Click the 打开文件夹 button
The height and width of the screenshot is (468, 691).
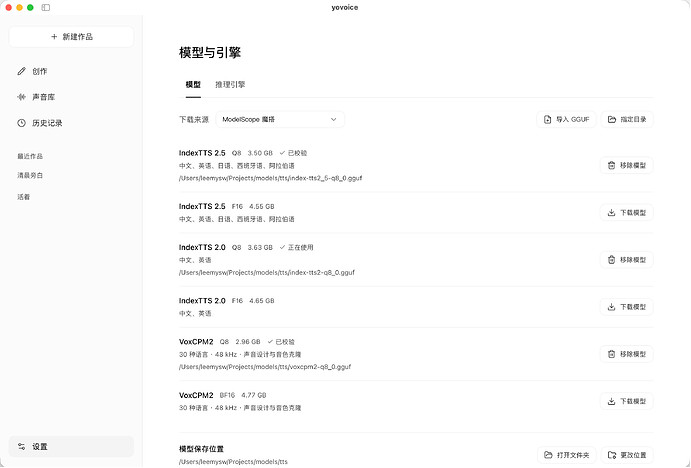[x=567, y=455]
